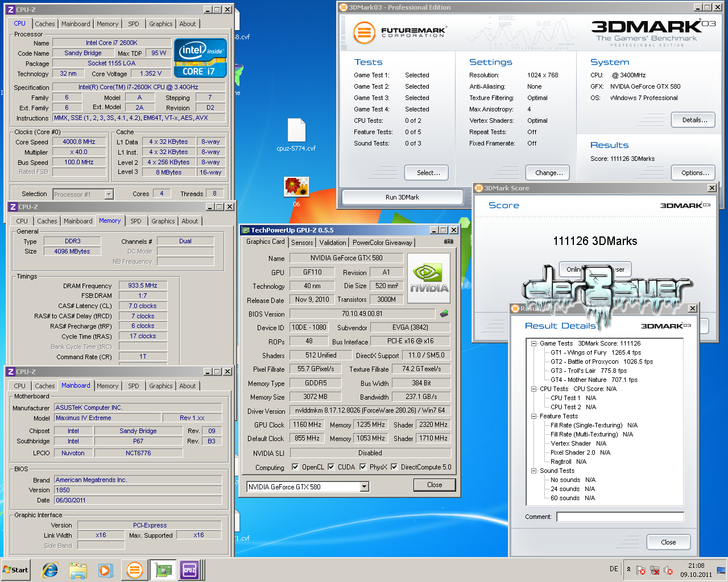Open Graphics tab in the Mainboard CPU-Z window
The width and height of the screenshot is (728, 582).
click(x=161, y=386)
